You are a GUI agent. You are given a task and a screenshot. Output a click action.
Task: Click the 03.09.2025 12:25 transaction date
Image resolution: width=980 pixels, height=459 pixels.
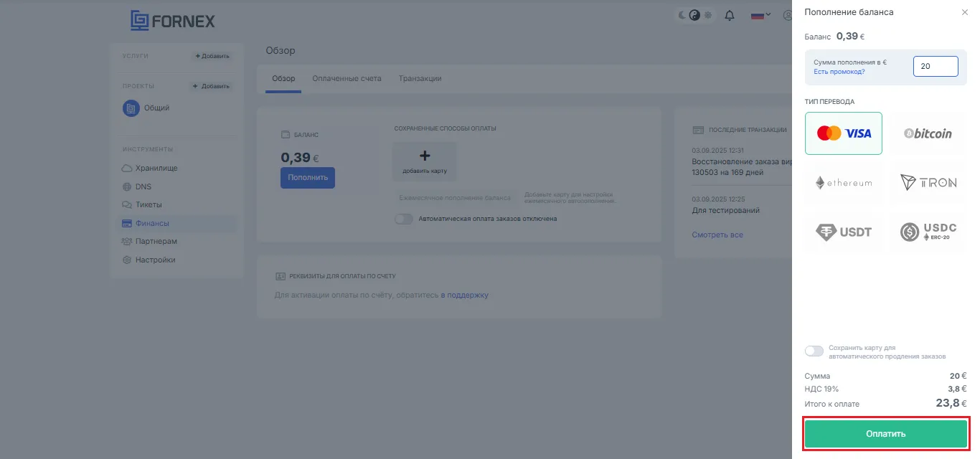(717, 198)
